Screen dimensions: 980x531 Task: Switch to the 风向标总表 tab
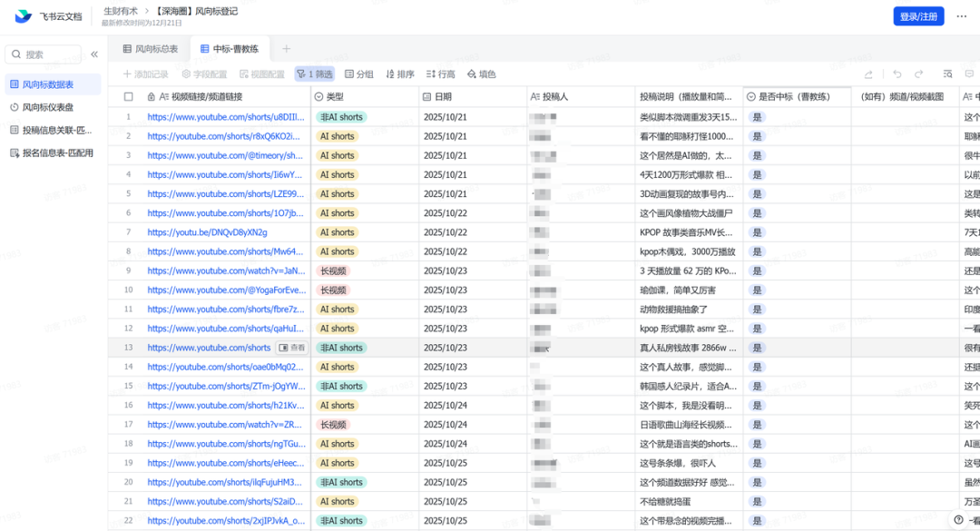coord(151,49)
